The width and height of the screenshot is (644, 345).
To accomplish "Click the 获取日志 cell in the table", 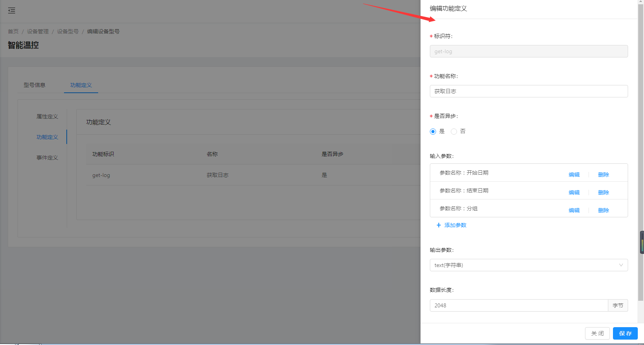I will 218,175.
